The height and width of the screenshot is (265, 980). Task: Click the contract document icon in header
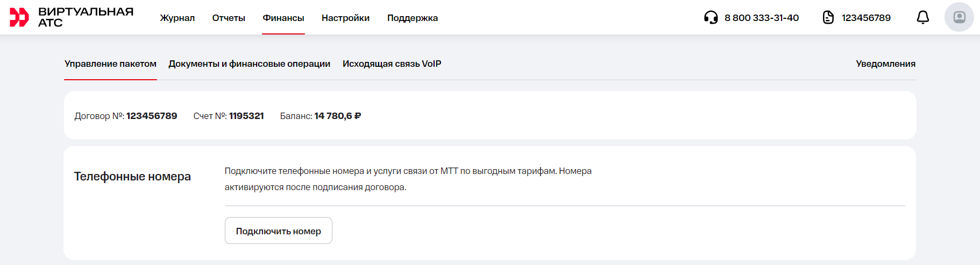coord(828,18)
